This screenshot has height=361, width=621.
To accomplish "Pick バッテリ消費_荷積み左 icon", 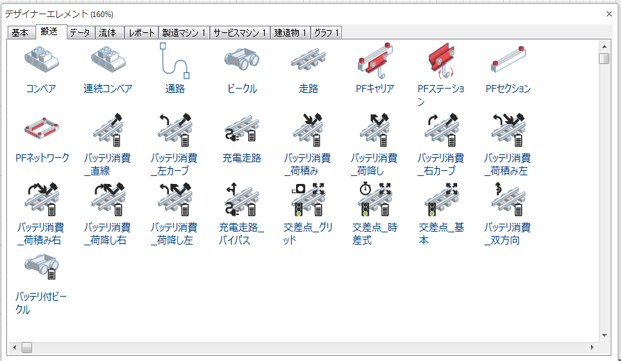I will tap(509, 130).
